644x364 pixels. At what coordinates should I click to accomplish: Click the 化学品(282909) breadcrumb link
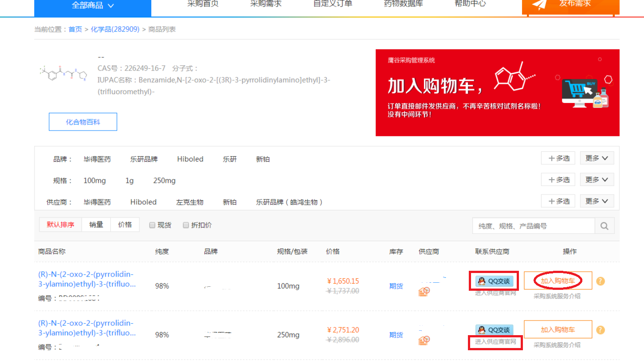point(115,29)
